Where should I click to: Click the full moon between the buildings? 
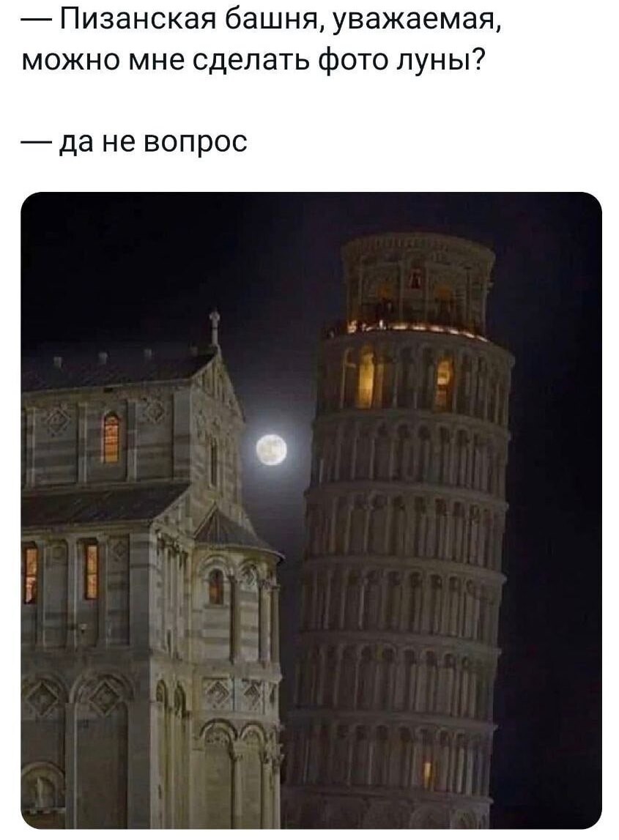271,450
